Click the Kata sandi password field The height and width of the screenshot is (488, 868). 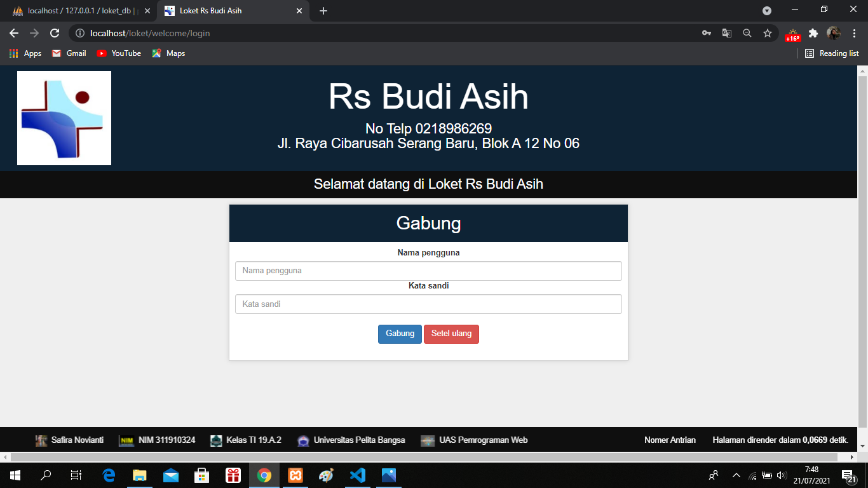point(429,304)
